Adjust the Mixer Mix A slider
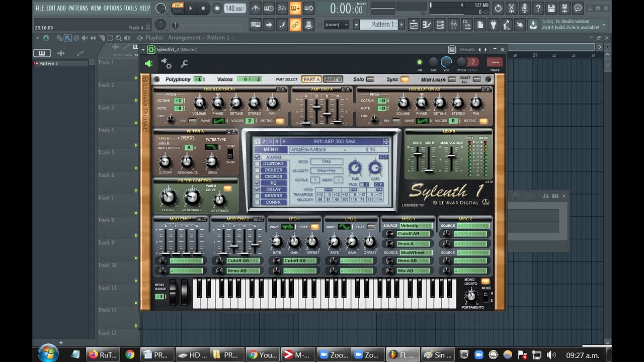Viewport: 644px width, 362px height. [417, 154]
